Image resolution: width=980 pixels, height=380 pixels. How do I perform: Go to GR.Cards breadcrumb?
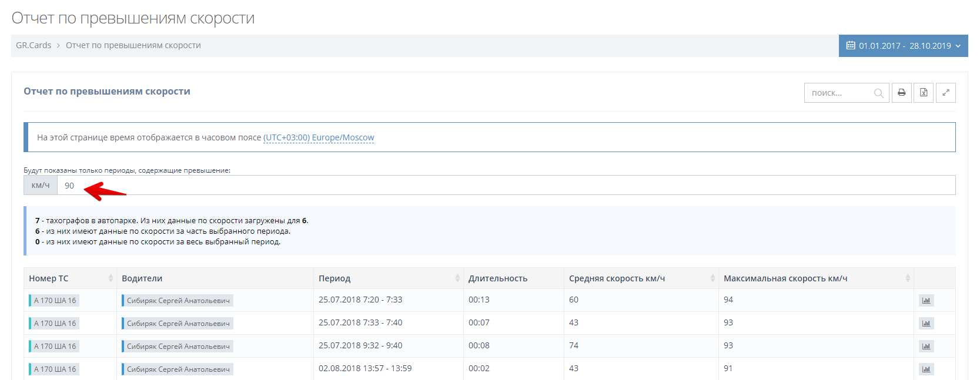point(34,45)
